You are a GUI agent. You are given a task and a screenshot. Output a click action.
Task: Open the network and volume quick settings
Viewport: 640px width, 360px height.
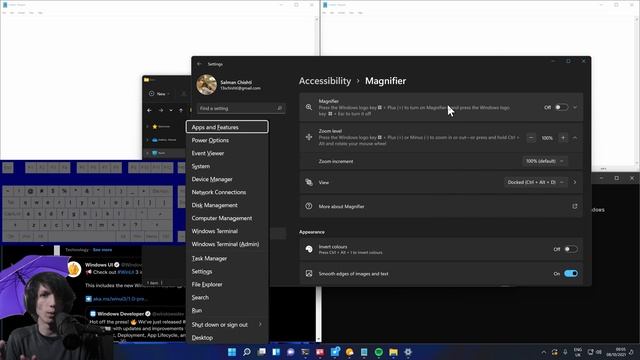point(594,352)
